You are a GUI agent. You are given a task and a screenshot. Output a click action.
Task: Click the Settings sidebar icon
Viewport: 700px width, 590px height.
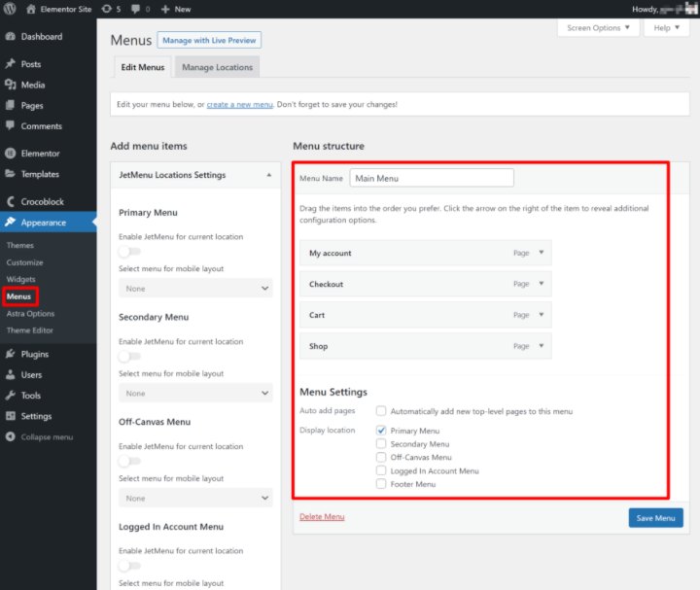click(x=11, y=417)
